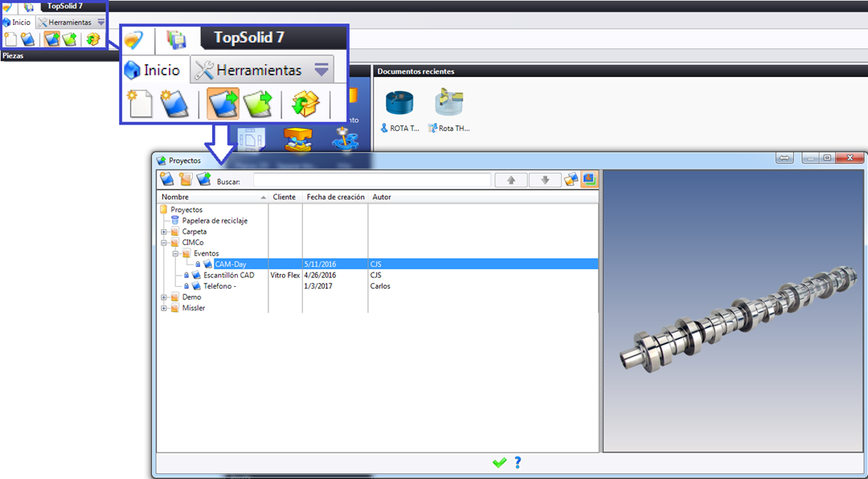
Task: Click the lock icon beside Telefono -
Action: [186, 286]
